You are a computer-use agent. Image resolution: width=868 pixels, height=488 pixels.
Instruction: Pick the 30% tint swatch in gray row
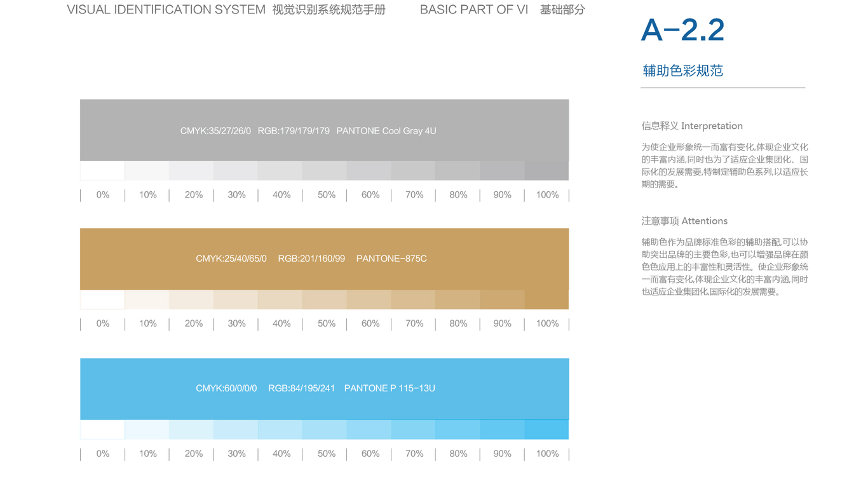pos(236,170)
